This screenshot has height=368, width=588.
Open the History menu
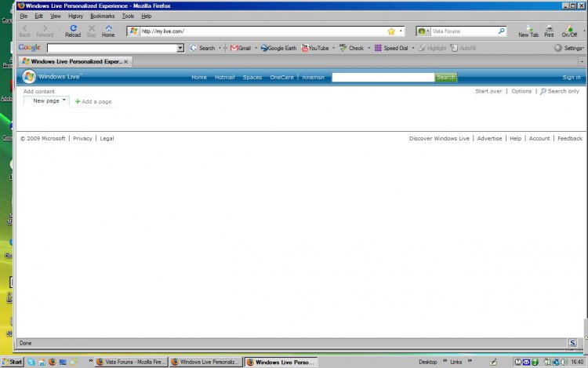(75, 16)
